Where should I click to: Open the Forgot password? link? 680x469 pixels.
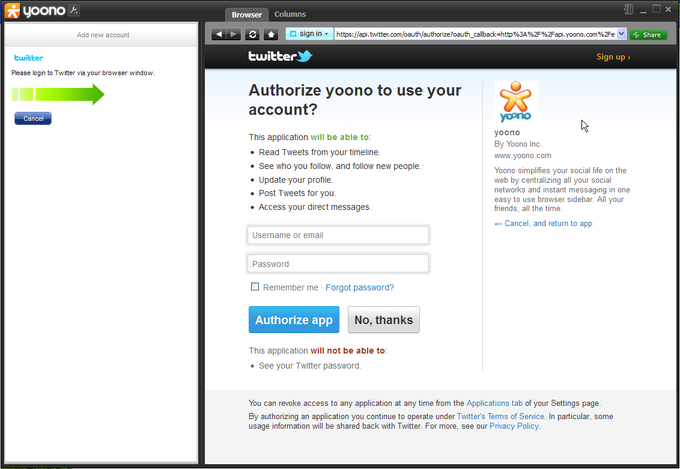tap(360, 288)
